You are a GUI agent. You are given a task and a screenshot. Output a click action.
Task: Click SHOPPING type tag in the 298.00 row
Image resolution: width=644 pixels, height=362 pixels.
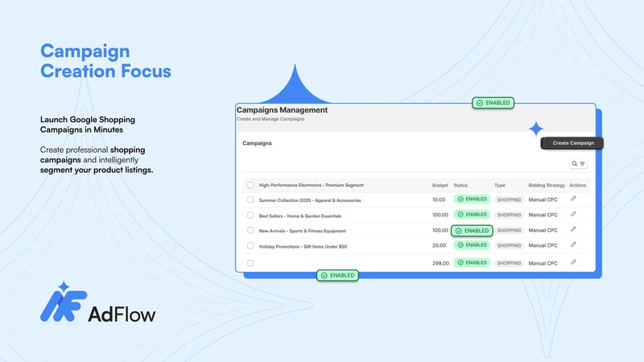pos(509,263)
